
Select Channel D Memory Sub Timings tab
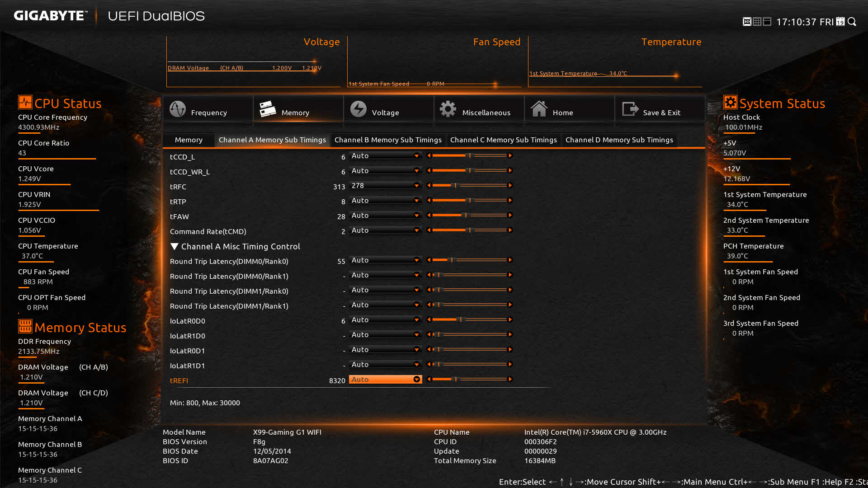coord(619,140)
